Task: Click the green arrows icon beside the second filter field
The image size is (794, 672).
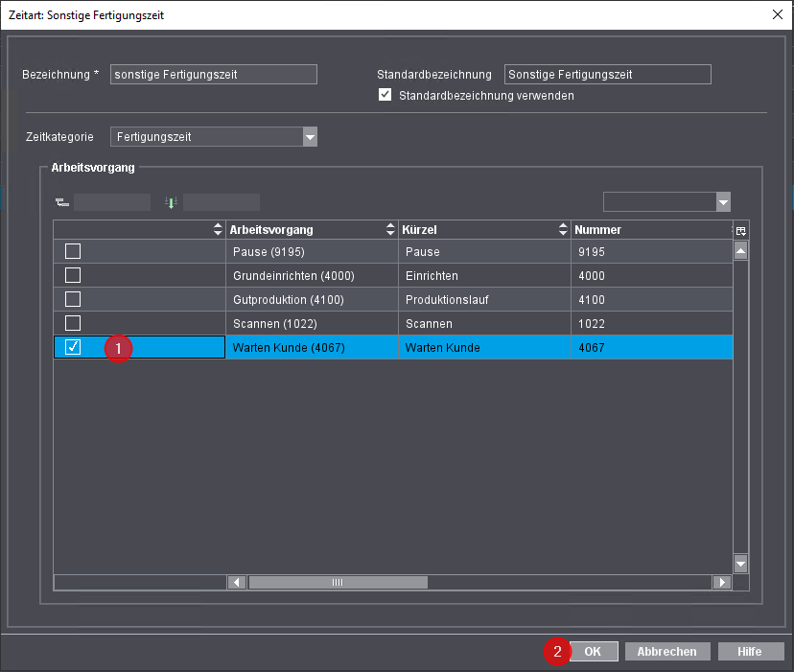Action: (171, 202)
